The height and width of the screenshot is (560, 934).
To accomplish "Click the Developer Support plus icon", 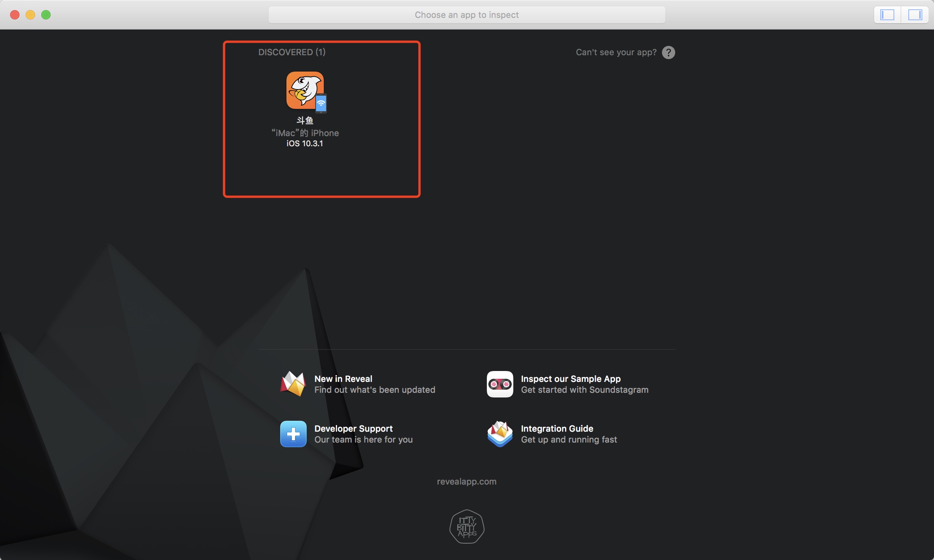I will 293,434.
